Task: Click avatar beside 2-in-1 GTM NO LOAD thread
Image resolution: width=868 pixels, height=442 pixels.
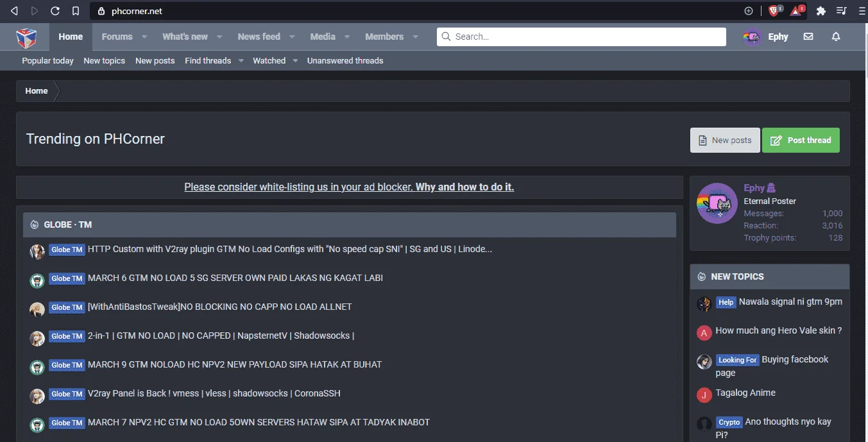Action: click(37, 338)
